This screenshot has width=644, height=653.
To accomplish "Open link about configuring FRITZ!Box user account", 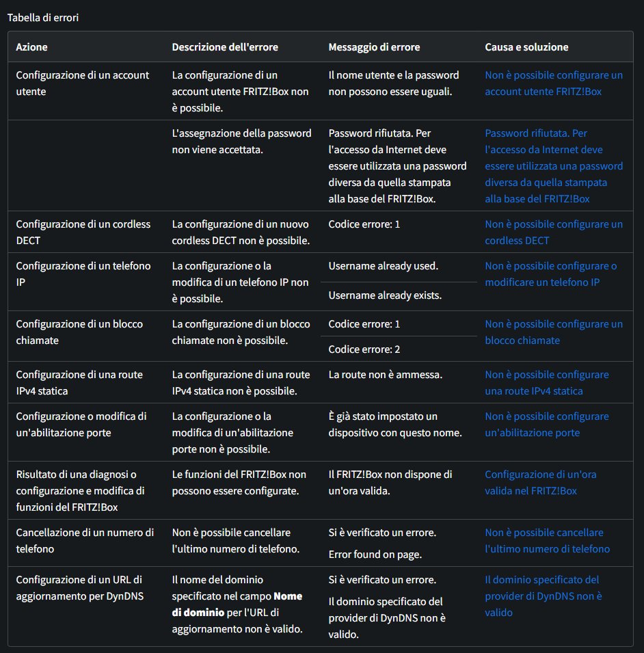I will pos(554,83).
